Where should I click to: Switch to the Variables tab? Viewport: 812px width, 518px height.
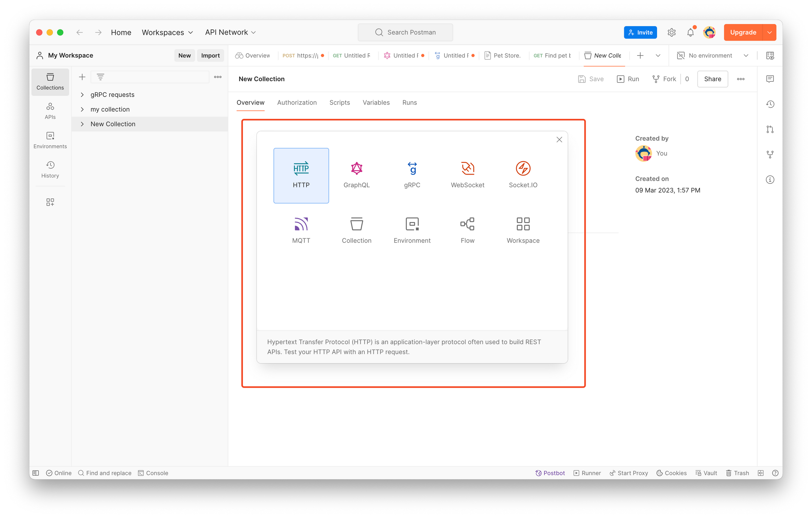[x=376, y=103]
